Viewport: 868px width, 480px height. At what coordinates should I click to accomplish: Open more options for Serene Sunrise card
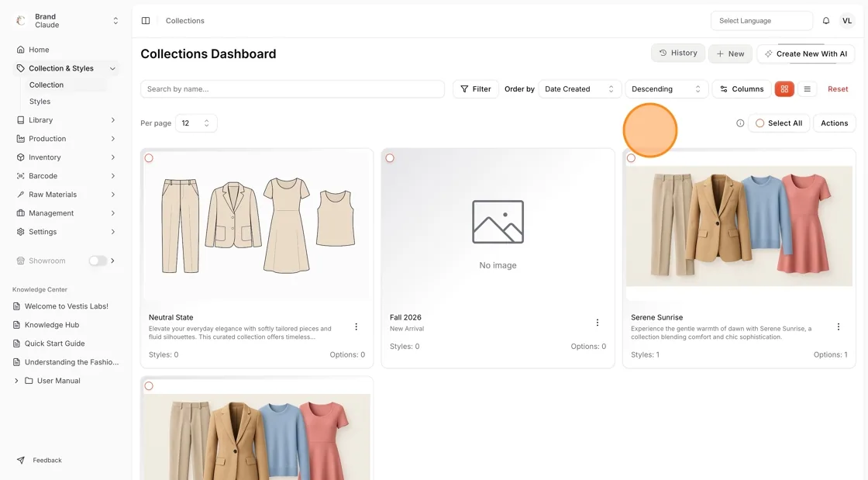(x=838, y=326)
